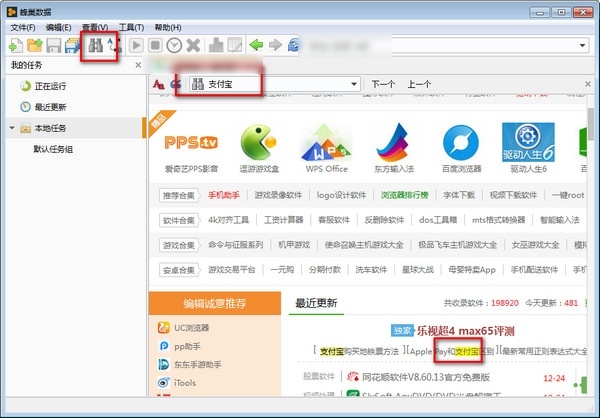Click the 机甲游戏 link

294,245
